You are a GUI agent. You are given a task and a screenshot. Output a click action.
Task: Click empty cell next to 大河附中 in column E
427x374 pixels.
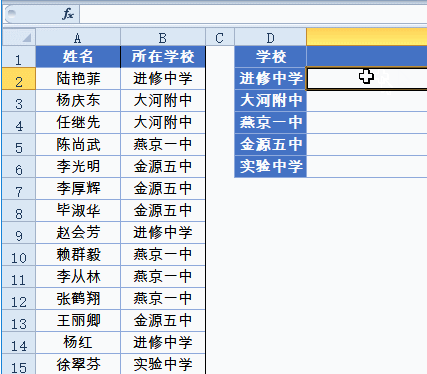pos(367,101)
